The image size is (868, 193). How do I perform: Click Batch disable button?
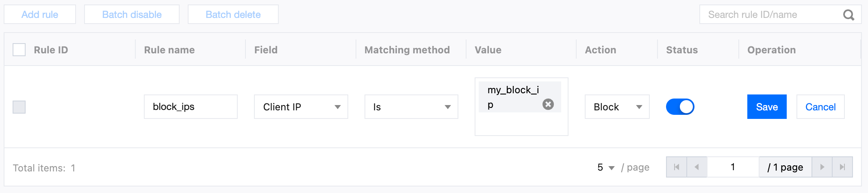[132, 14]
